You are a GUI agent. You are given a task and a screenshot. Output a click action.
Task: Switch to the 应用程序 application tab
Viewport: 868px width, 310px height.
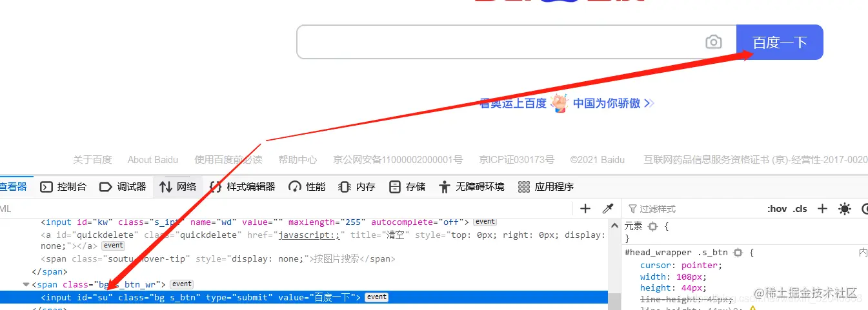(546, 187)
